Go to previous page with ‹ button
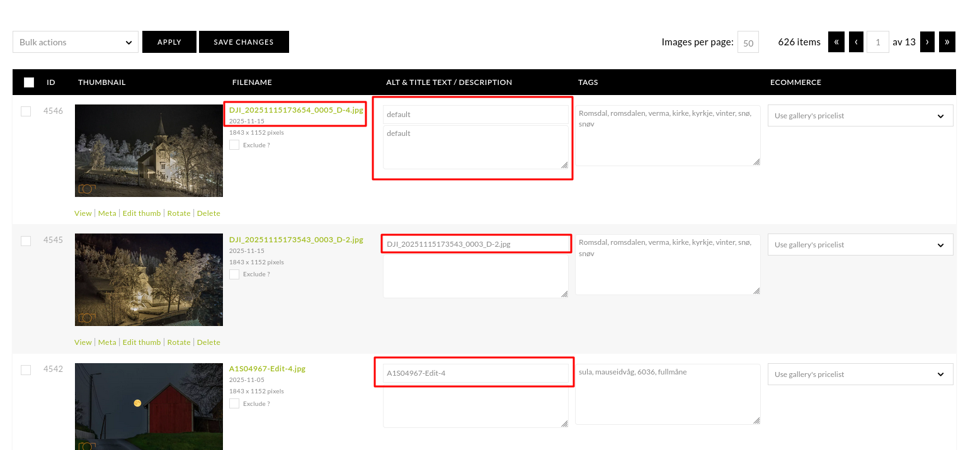980x450 pixels. [856, 42]
